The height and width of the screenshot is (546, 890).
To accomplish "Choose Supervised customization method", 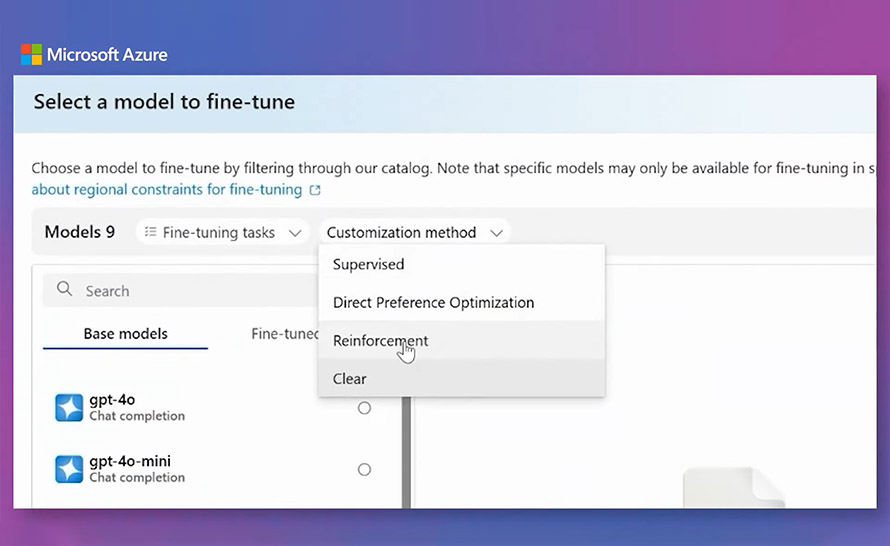I will point(461,264).
